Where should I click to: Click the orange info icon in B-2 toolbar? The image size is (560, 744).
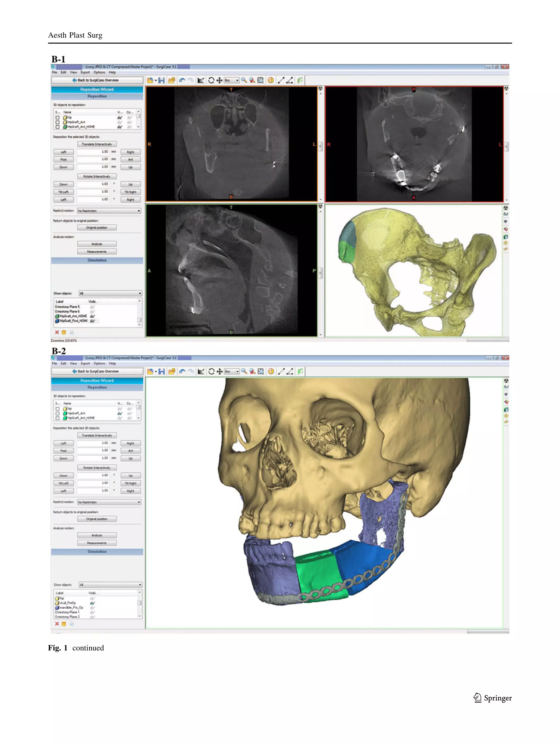point(271,371)
